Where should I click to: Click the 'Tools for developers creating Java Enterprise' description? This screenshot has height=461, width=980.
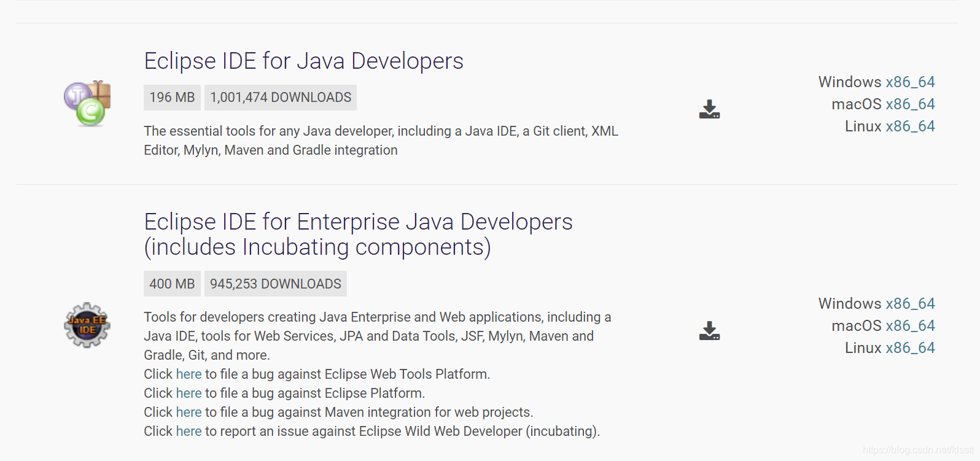click(378, 336)
